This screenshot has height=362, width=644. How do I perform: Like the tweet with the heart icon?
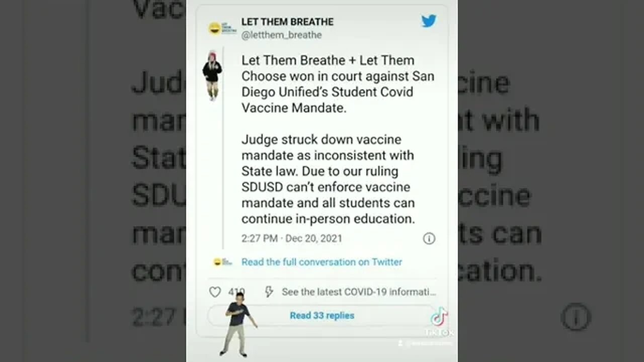tap(215, 292)
